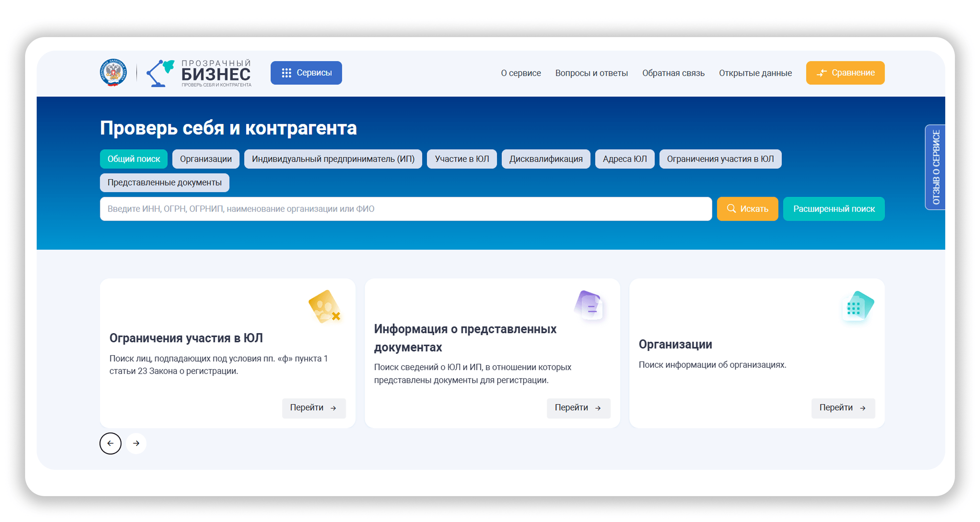
Task: Go to previous carousel slide arrow
Action: (x=110, y=443)
